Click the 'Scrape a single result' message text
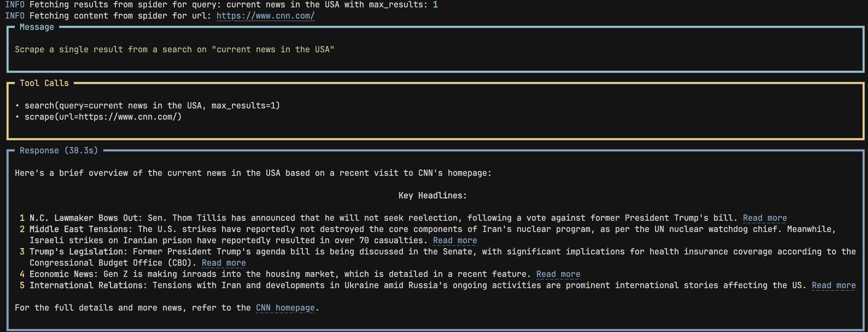Viewport: 868px width, 332px height. tap(174, 49)
